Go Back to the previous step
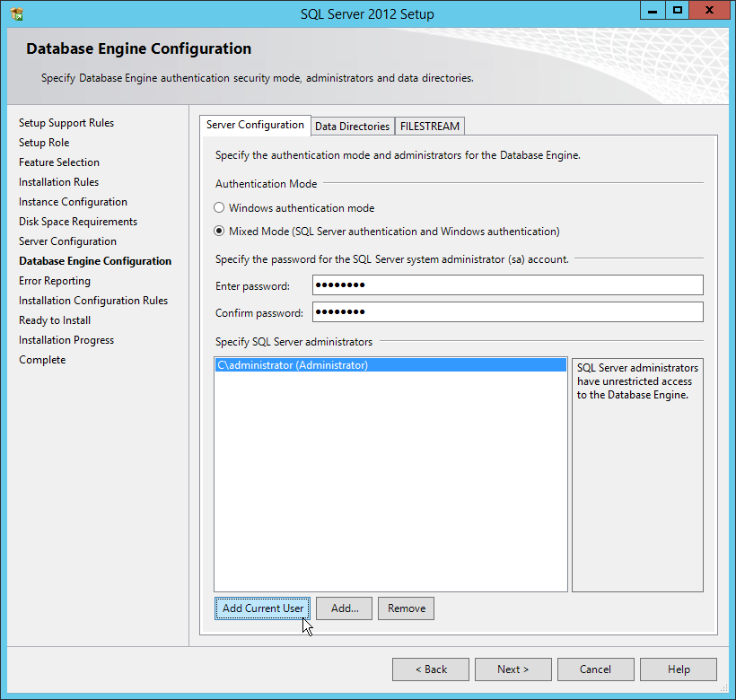 pyautogui.click(x=430, y=669)
